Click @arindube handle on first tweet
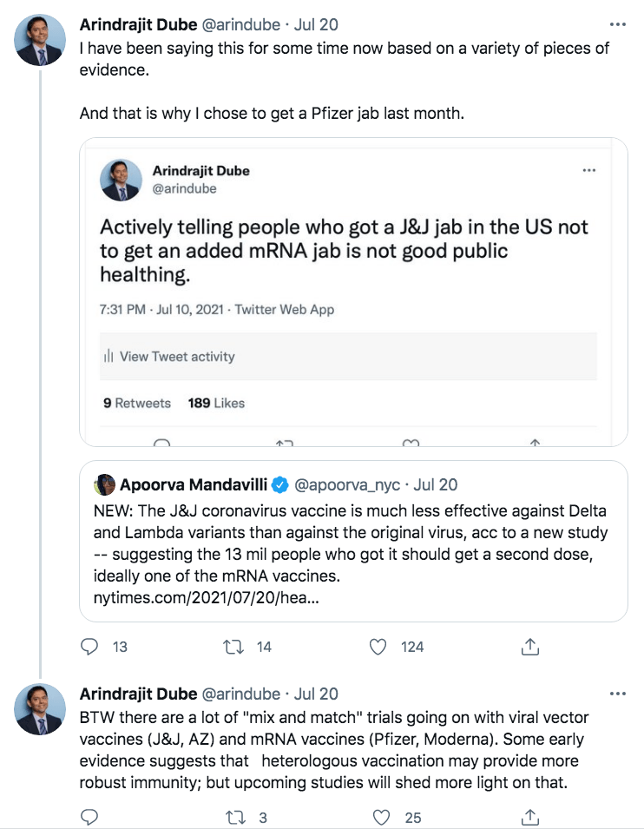Viewport: 644px width, 829px height. pos(241,24)
